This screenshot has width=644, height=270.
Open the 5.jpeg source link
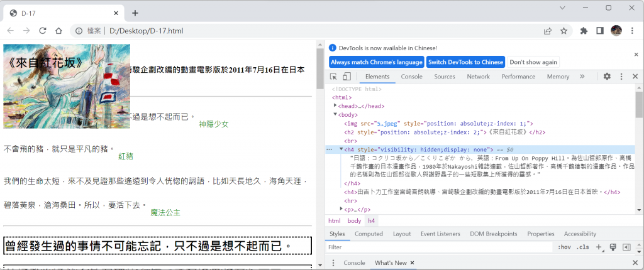[388, 123]
